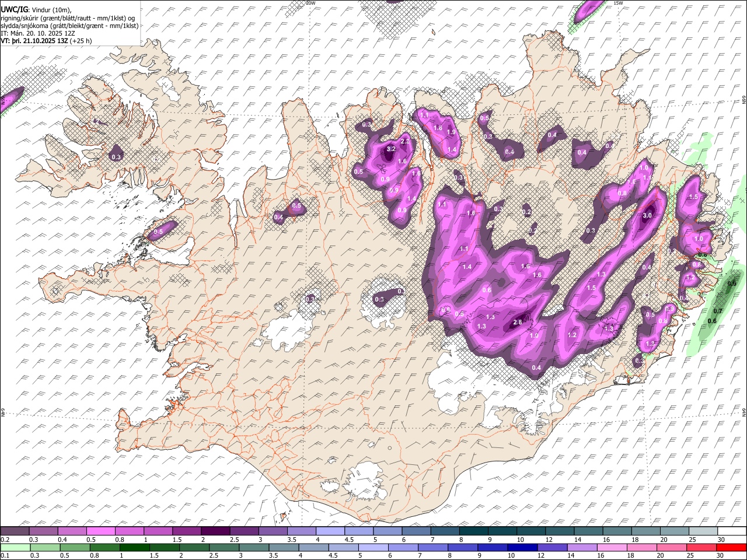747x560 pixels.
Task: Click the 'rigning/skúrir' legend description line
Action: tap(68, 17)
